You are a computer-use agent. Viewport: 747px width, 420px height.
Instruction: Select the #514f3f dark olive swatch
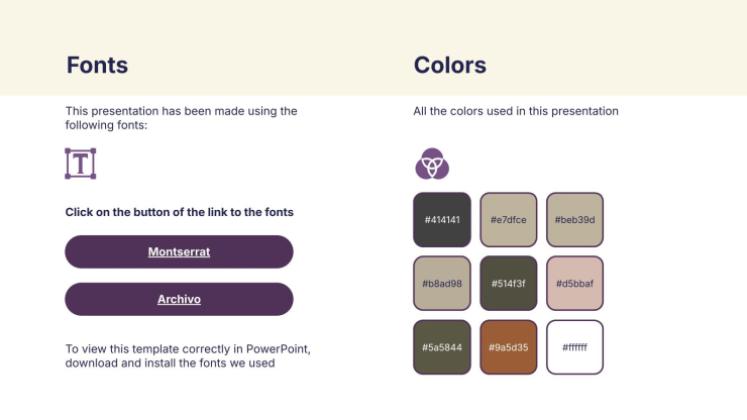point(508,283)
